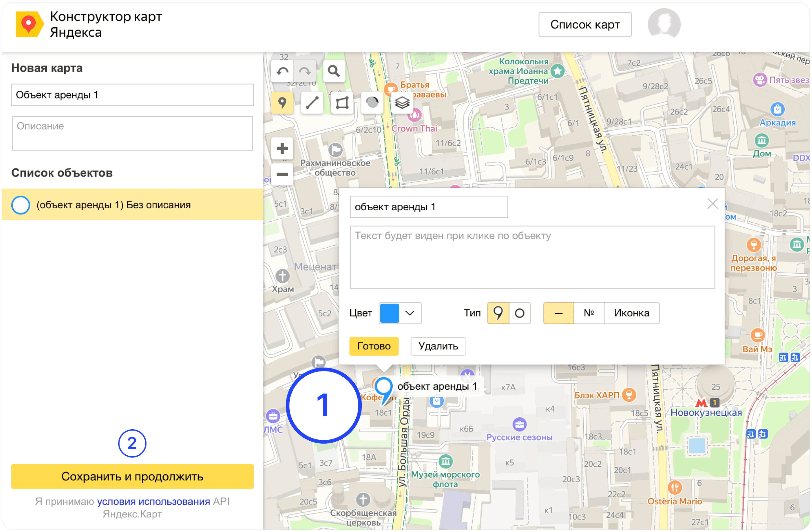The image size is (812, 532).
Task: Click the Русские сезоны map icon
Action: 520,424
